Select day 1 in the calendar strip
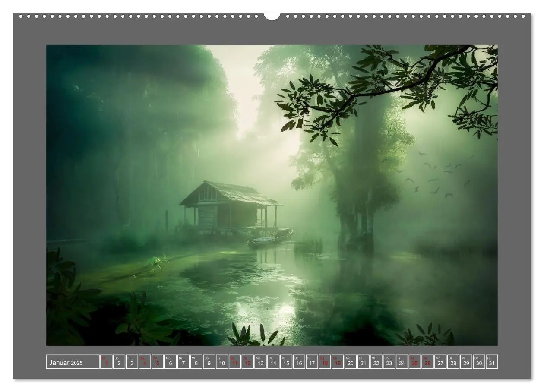 click(106, 362)
